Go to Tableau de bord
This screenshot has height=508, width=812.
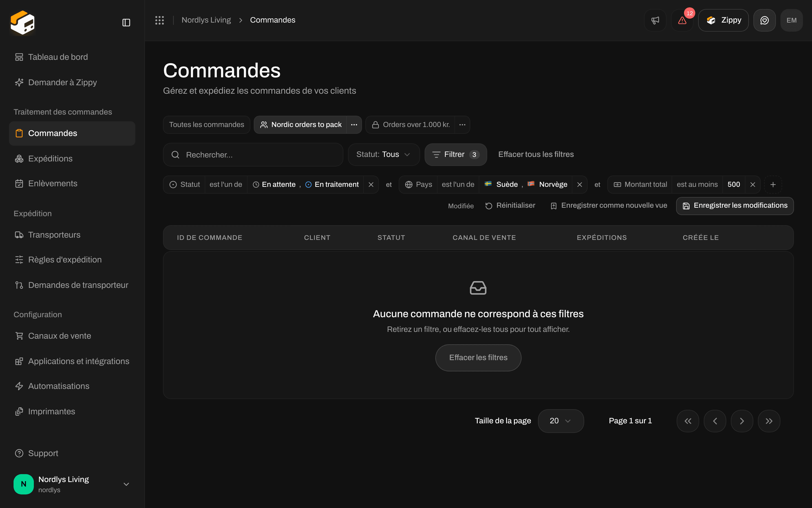click(x=72, y=57)
